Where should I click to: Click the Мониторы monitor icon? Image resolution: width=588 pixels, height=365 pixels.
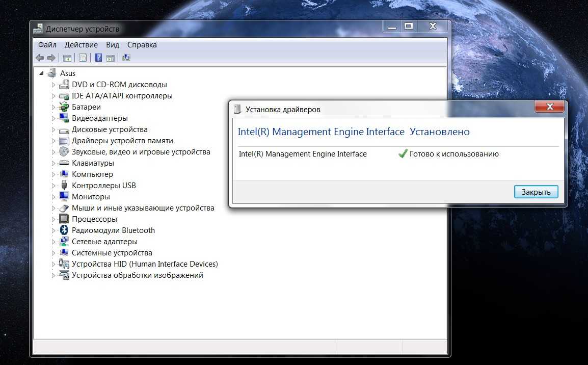(x=64, y=197)
